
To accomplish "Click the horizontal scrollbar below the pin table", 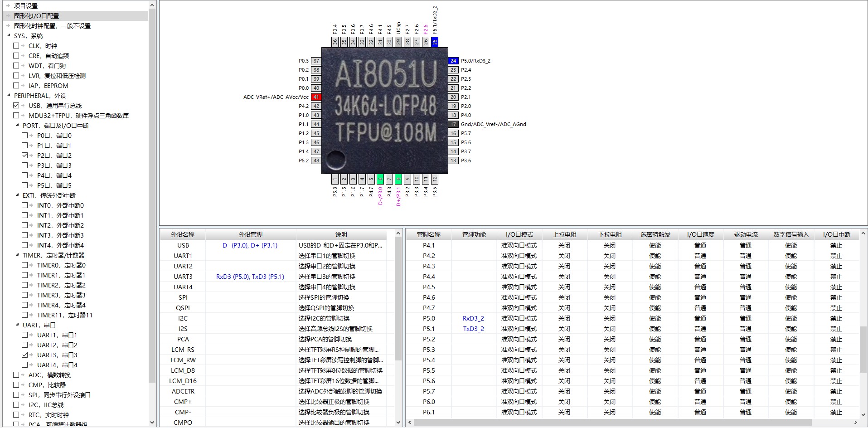I will pyautogui.click(x=635, y=422).
